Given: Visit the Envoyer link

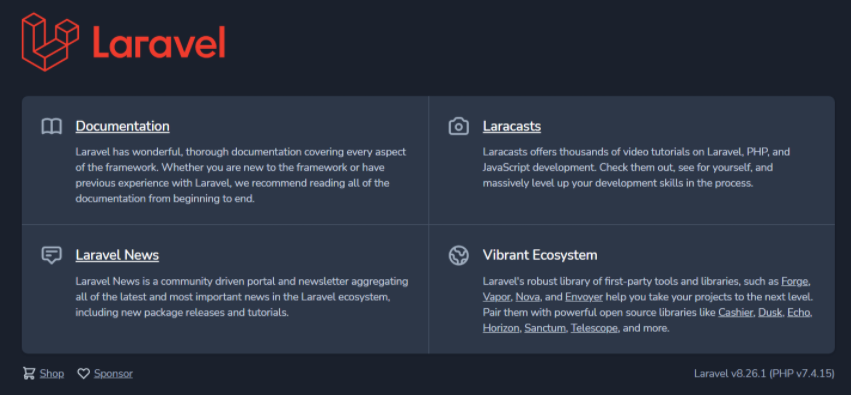Looking at the screenshot, I should click(x=583, y=297).
